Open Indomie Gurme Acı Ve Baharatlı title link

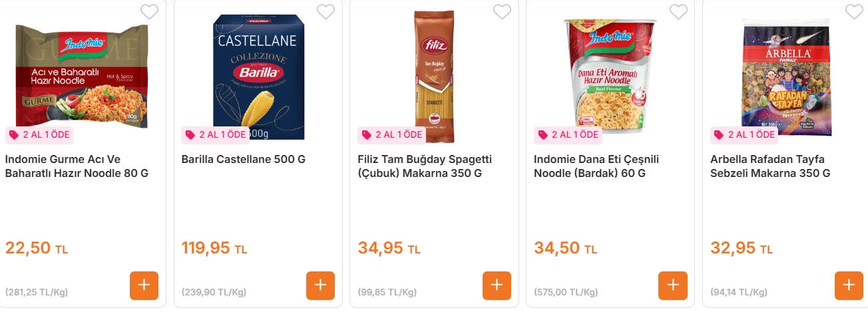point(77,166)
